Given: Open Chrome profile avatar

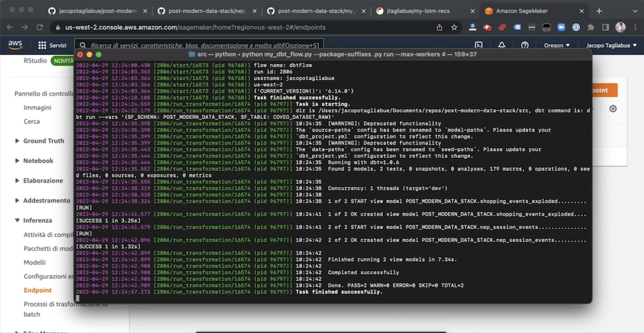Looking at the screenshot, I should pos(620,27).
